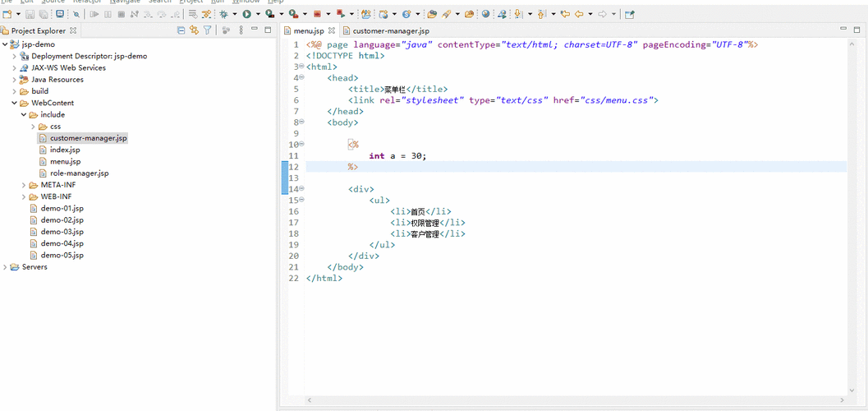Toggle Link with Editor in Project Explorer
The image size is (868, 411).
194,30
